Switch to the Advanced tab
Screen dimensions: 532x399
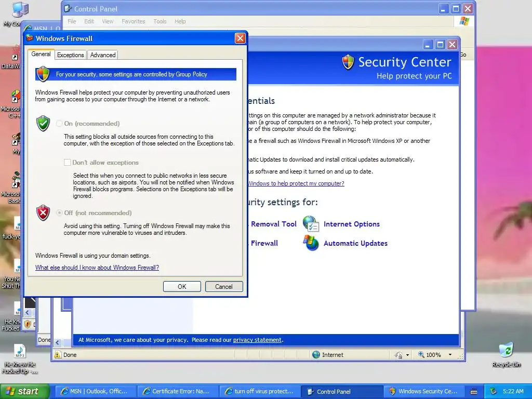(103, 55)
